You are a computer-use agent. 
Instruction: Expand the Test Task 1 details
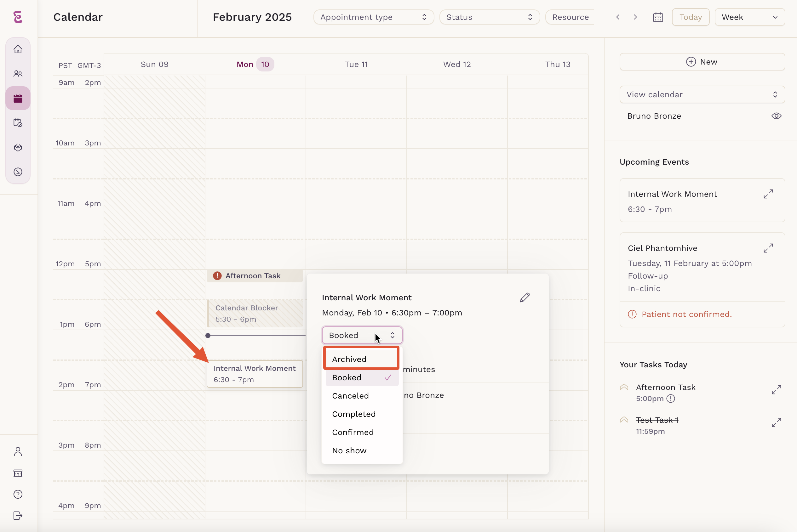776,422
